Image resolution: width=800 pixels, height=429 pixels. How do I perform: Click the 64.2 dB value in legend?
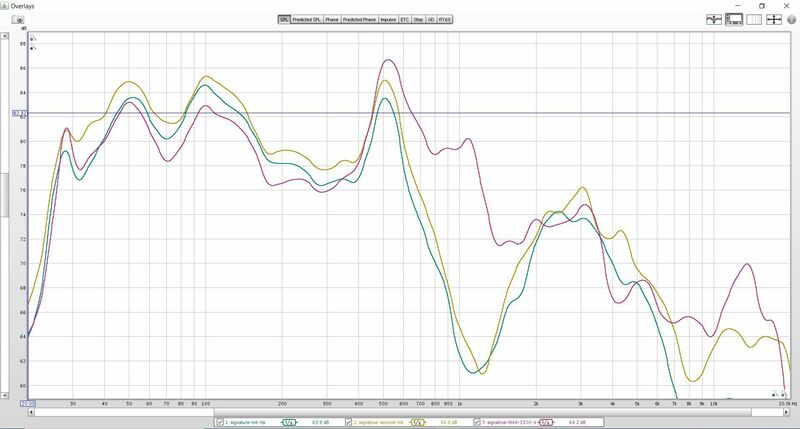tap(577, 423)
